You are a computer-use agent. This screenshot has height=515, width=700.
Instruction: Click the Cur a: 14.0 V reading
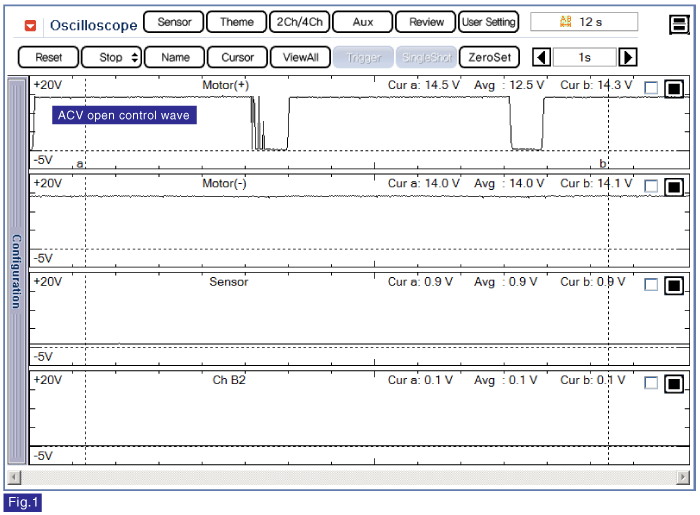coord(424,183)
